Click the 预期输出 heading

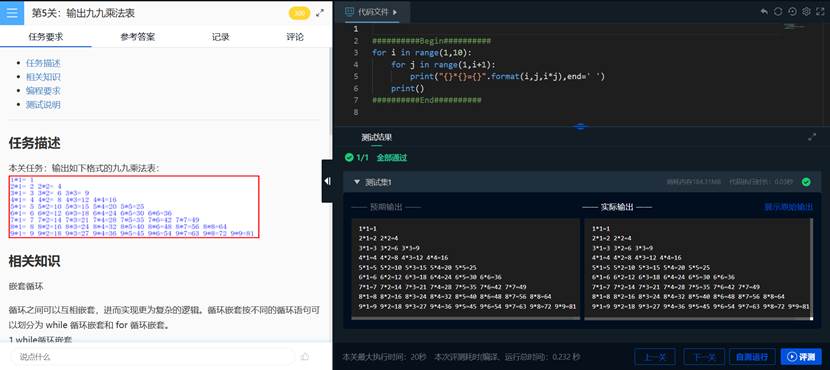coord(386,207)
